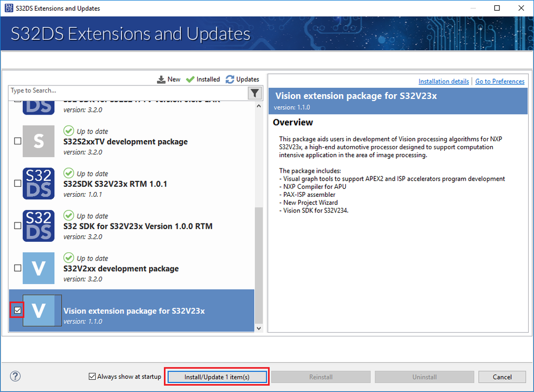
Task: Check S32 SDK Version 1.0.0 RTM box
Action: click(x=18, y=226)
